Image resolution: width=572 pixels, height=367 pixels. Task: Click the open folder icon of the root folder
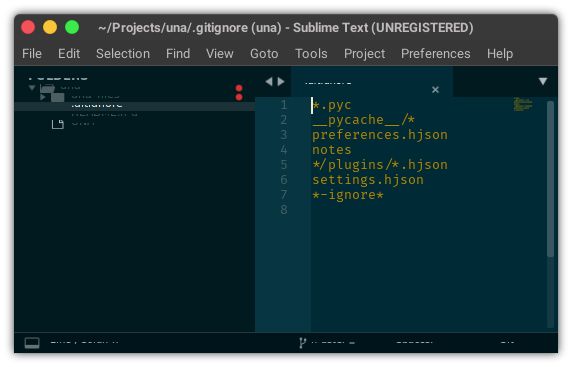(47, 88)
